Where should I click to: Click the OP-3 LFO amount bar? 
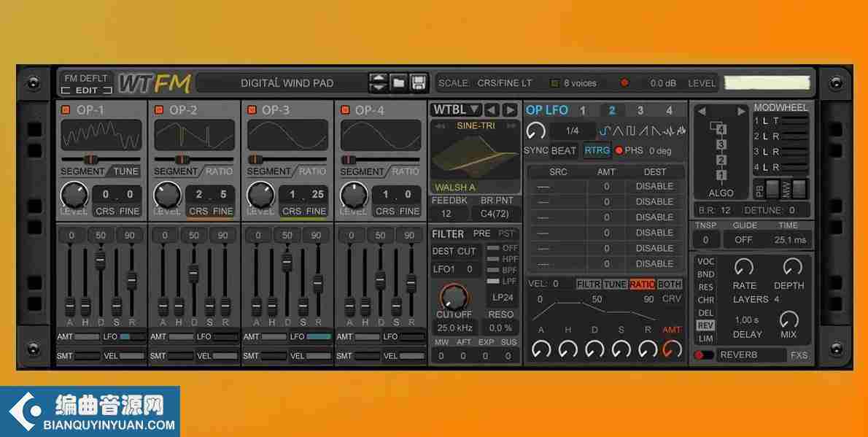tap(317, 336)
